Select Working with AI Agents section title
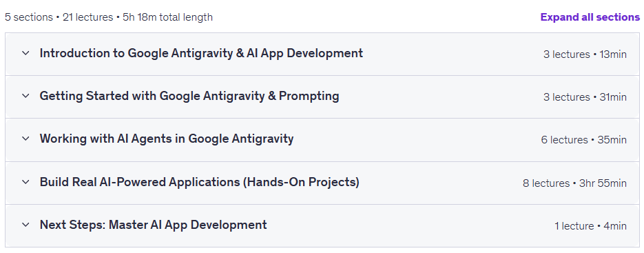Viewport: 644px width, 253px height. (167, 139)
